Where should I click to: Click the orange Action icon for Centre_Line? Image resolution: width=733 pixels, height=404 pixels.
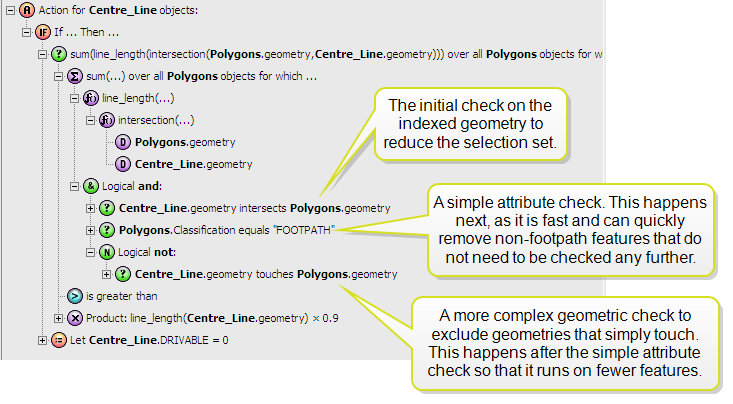click(x=25, y=10)
